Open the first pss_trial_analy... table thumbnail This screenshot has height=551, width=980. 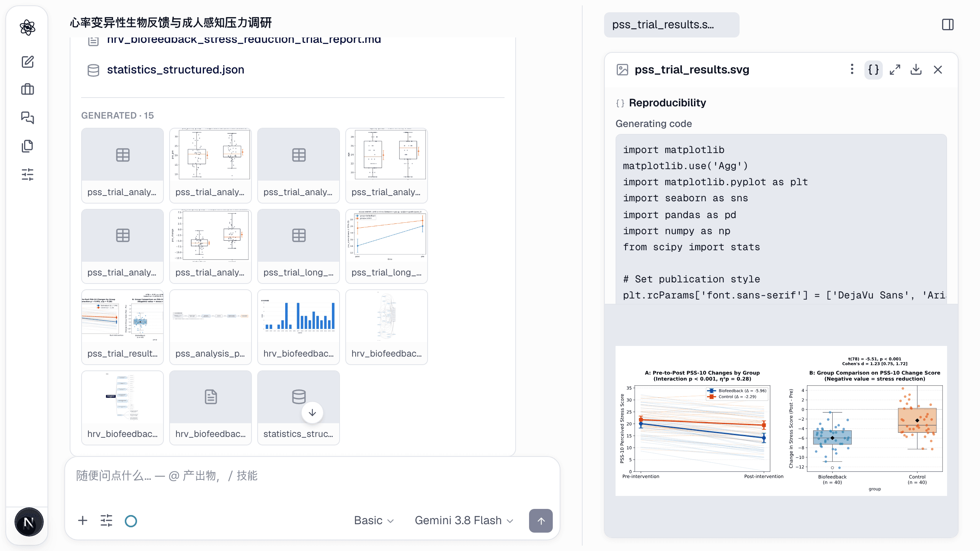click(x=122, y=165)
